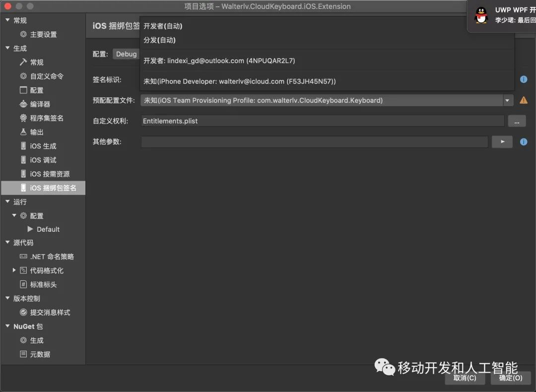Image resolution: width=536 pixels, height=392 pixels.
Task: Click the phone icon beside iOS 按需资源
Action: click(x=23, y=174)
